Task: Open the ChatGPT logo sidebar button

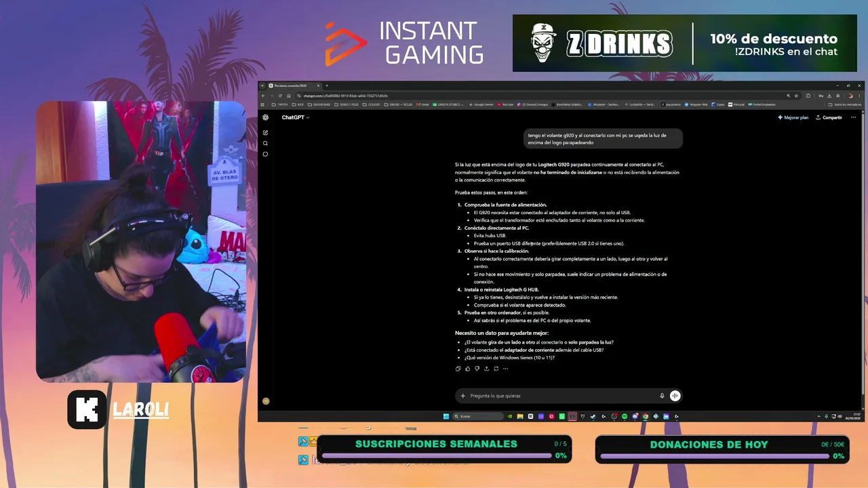Action: click(266, 117)
